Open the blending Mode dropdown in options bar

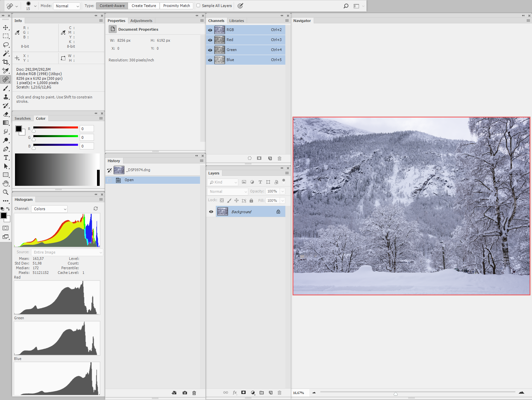[x=67, y=6]
